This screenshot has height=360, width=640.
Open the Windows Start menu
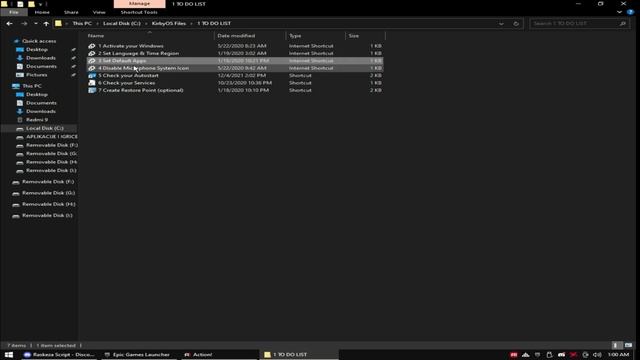[9, 355]
